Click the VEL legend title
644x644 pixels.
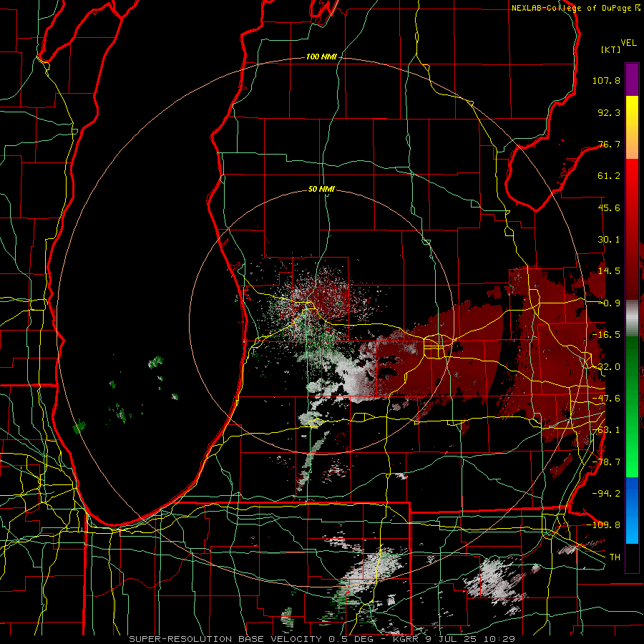(x=629, y=43)
